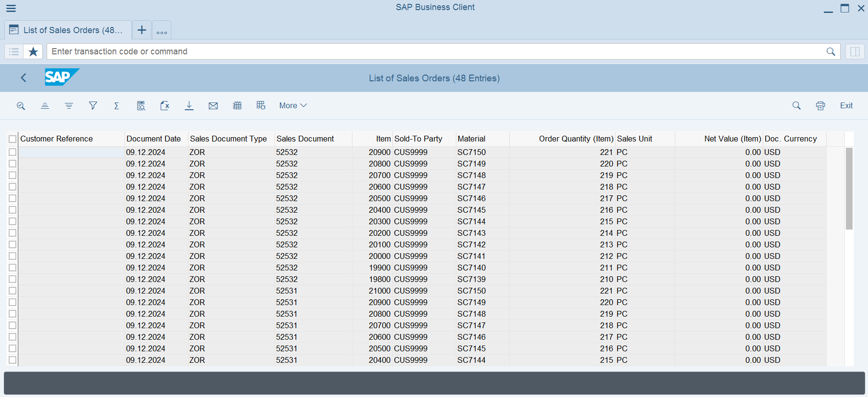This screenshot has height=397, width=868.
Task: Click the Sales Document Type column header
Action: (231, 139)
